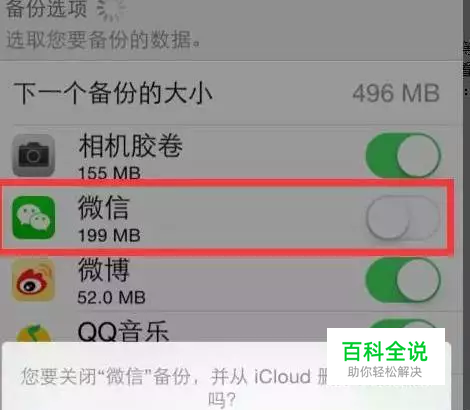Toggle the QQ音乐 backup switch
Screen dimensions: 470x410
(403, 331)
